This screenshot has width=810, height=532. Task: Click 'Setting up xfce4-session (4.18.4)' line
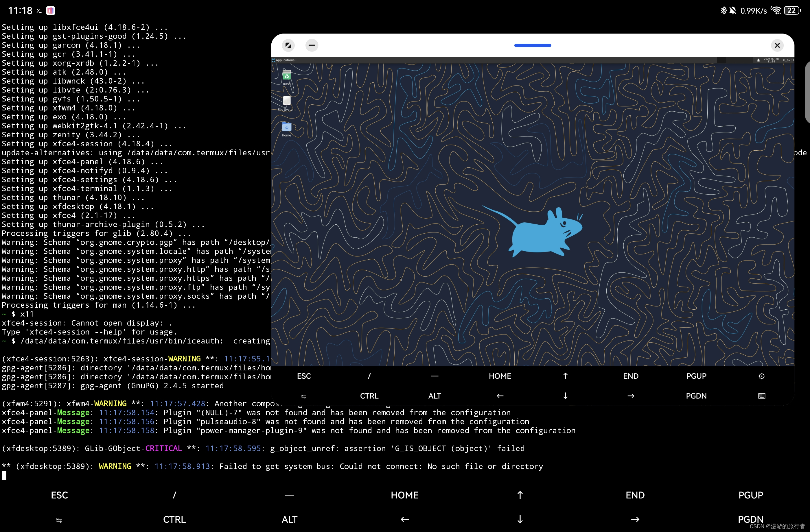point(87,144)
